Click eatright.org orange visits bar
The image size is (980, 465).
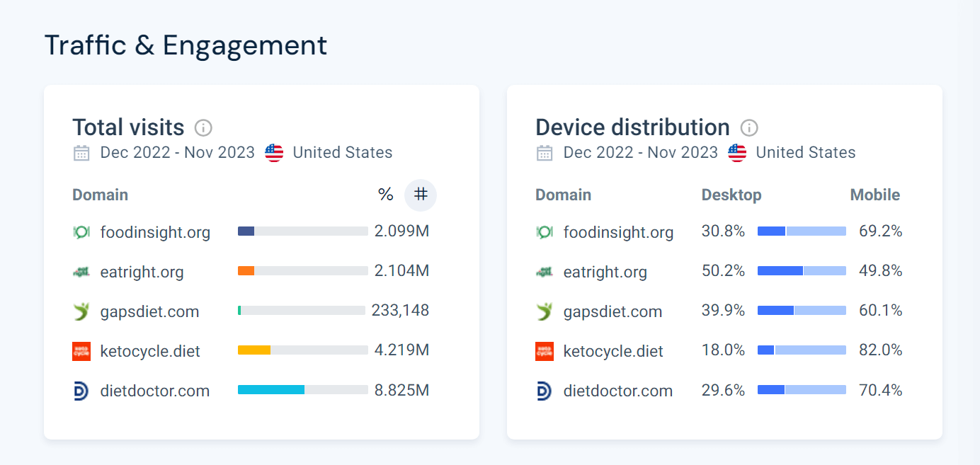246,270
